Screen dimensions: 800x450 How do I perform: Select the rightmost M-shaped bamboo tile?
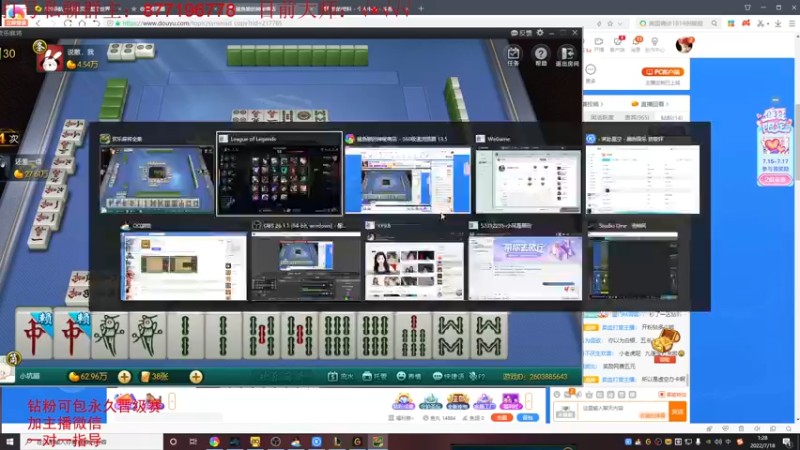pyautogui.click(x=489, y=334)
